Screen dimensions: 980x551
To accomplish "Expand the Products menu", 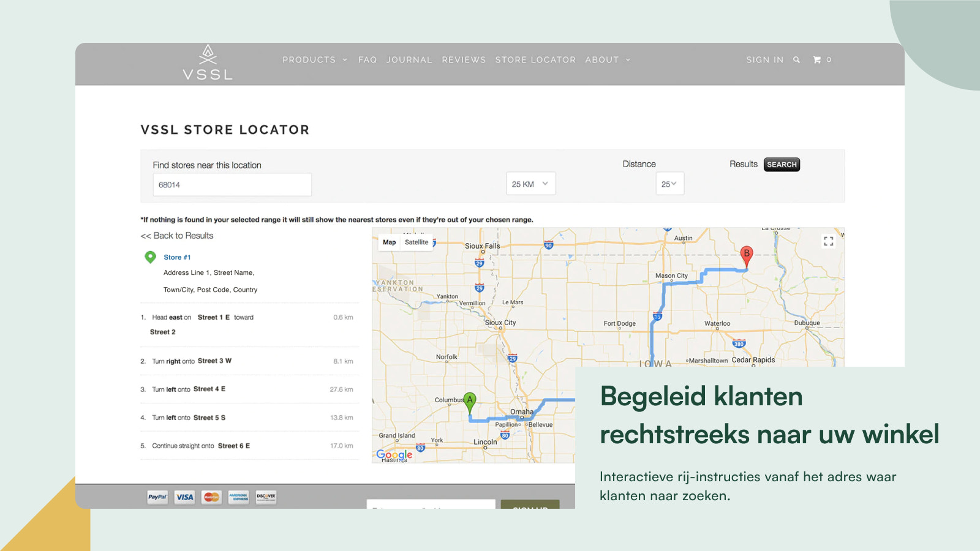I will coord(315,60).
